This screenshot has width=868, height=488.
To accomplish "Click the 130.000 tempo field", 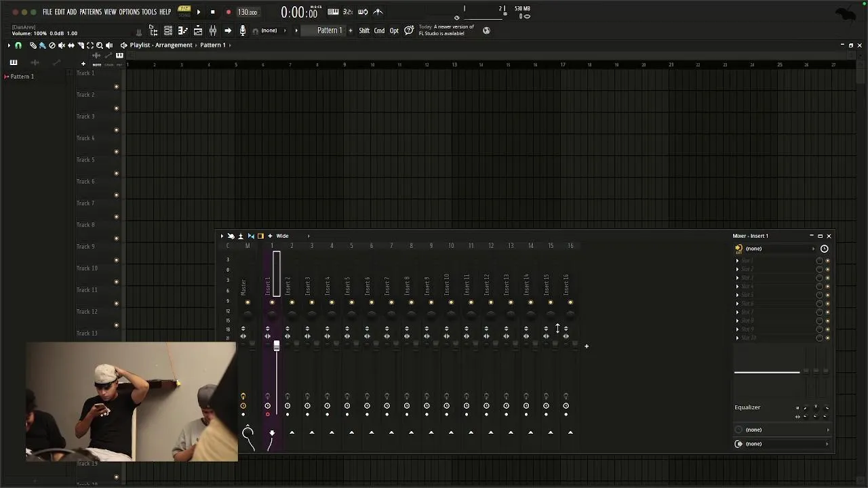I will (248, 12).
